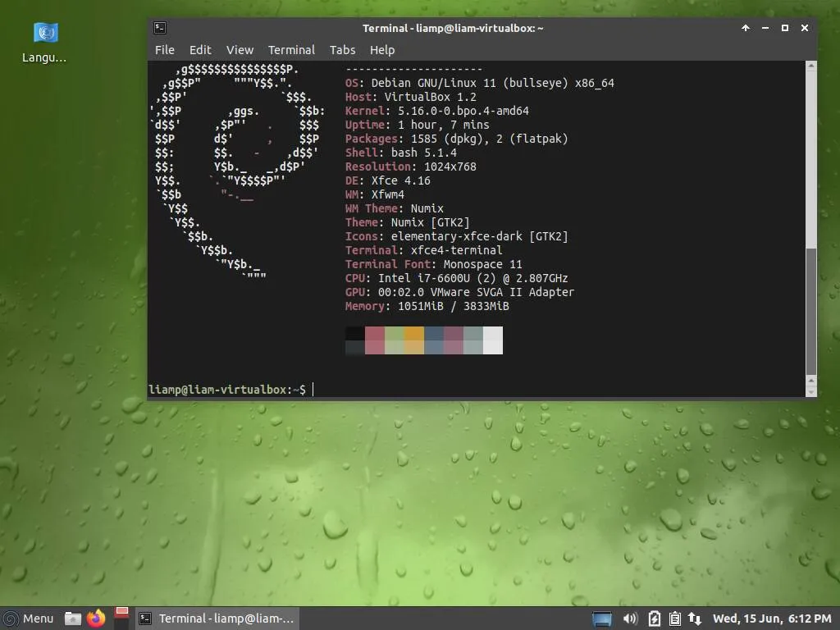
Task: Click the 'Theme: Numix [GTK2]' line
Action: 407,222
